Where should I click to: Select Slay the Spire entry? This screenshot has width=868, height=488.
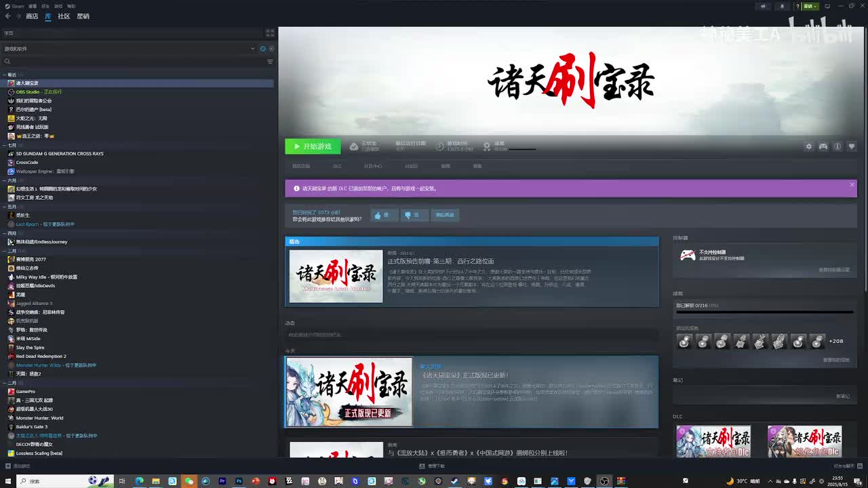point(138,348)
